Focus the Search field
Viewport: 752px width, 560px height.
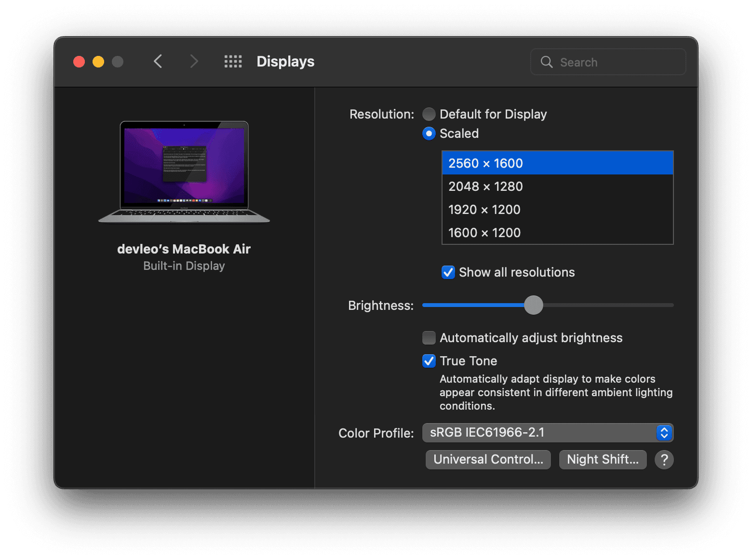(x=608, y=62)
